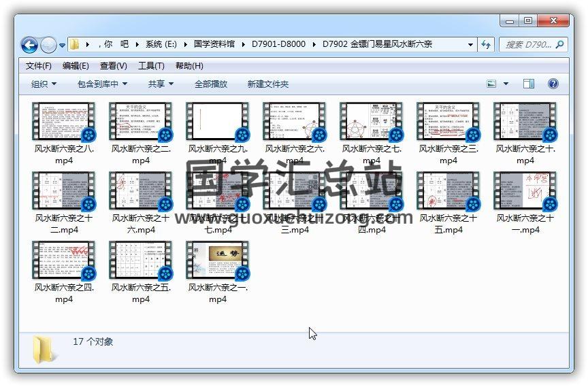Select video 风水断六亲之八.mp4
588x387 pixels.
(64, 133)
